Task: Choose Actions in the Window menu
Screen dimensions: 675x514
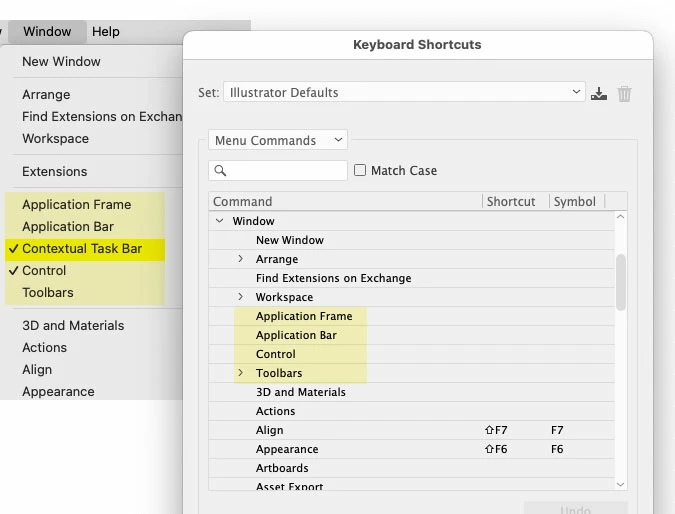Action: [45, 348]
